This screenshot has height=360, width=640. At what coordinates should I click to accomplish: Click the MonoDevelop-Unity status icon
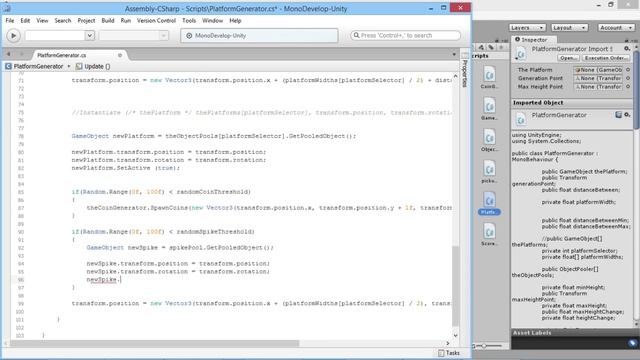(x=189, y=36)
